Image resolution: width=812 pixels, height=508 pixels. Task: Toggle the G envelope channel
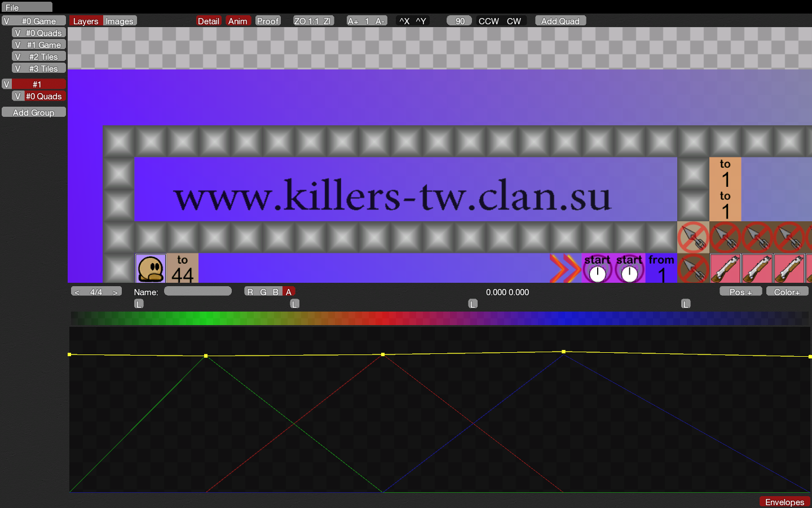tap(263, 292)
